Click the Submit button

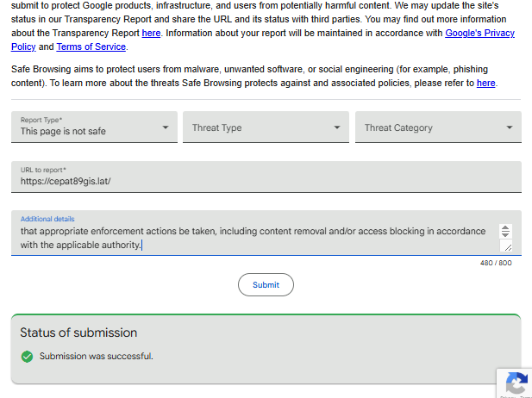(266, 285)
